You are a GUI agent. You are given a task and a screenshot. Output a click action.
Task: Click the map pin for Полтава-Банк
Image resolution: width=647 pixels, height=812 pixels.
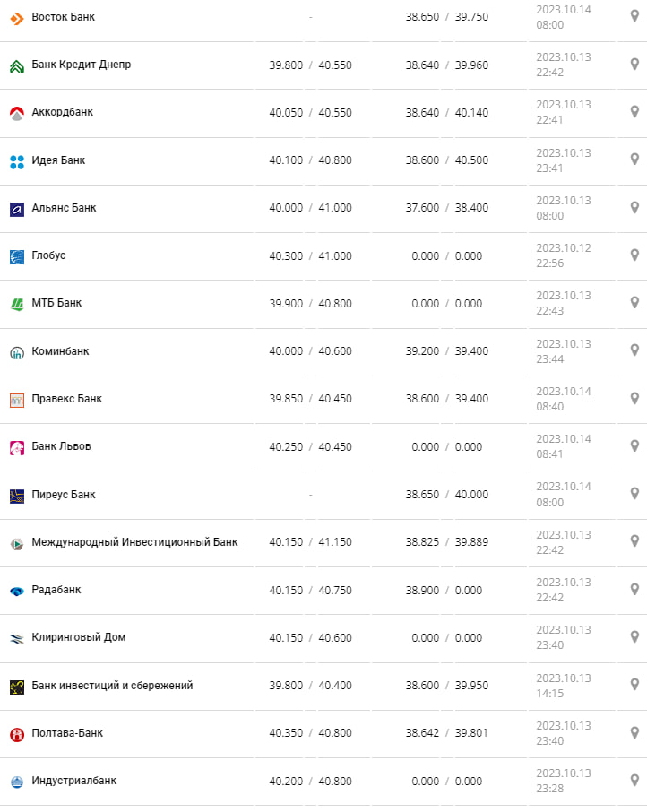(x=634, y=732)
